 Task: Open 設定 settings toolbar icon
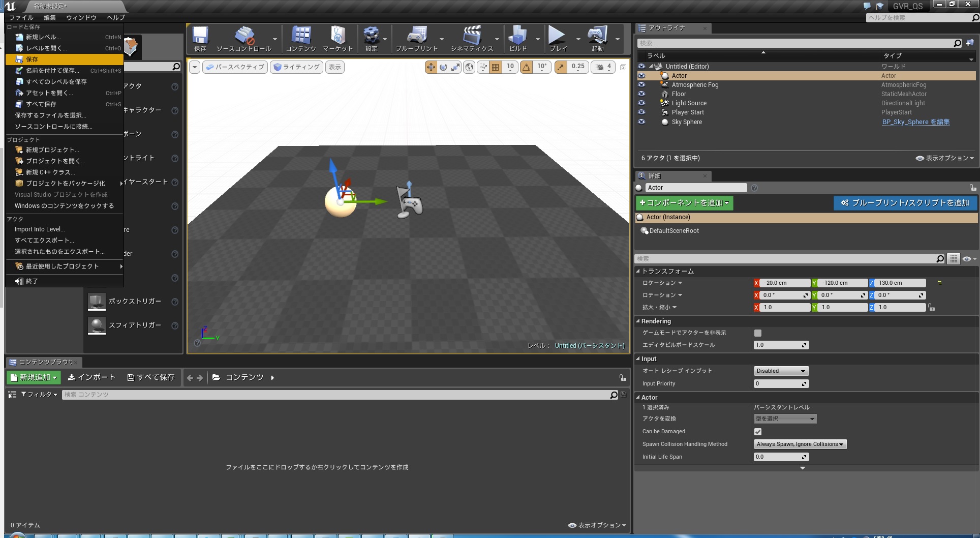coord(372,39)
